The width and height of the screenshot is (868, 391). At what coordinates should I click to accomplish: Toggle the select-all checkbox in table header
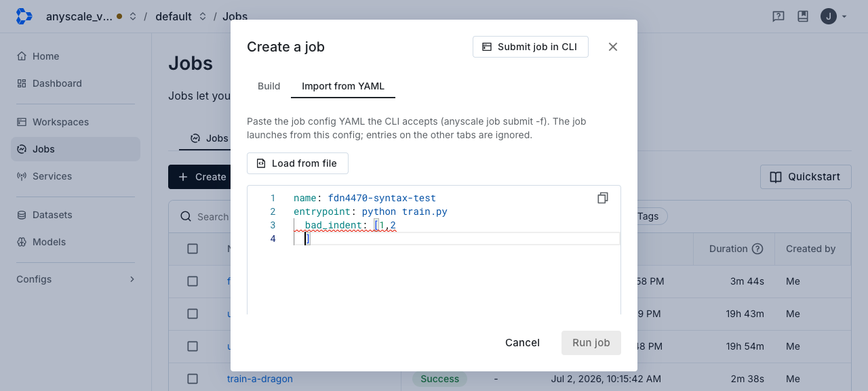[193, 249]
